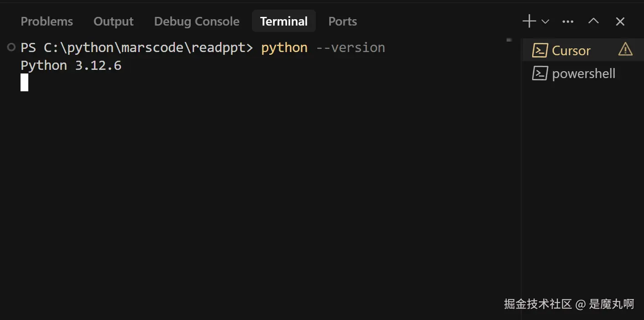This screenshot has width=644, height=320.
Task: Select the Terminal tab
Action: point(284,21)
